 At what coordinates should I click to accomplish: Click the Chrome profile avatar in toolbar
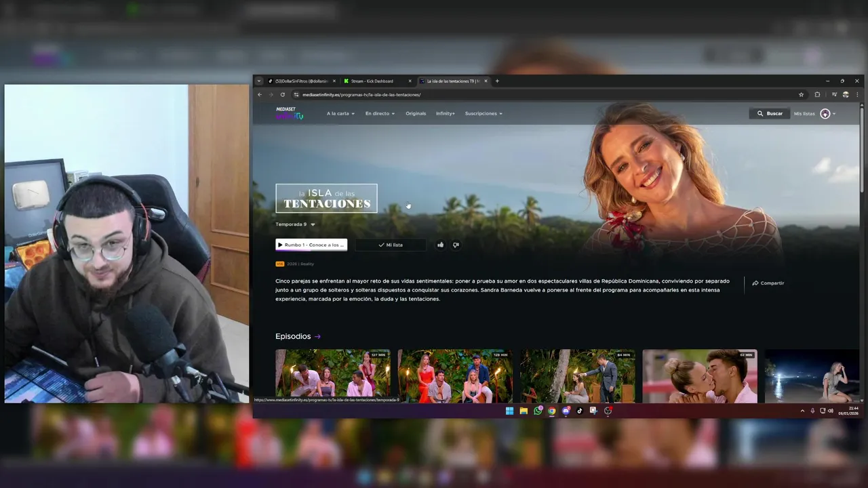[x=846, y=95]
